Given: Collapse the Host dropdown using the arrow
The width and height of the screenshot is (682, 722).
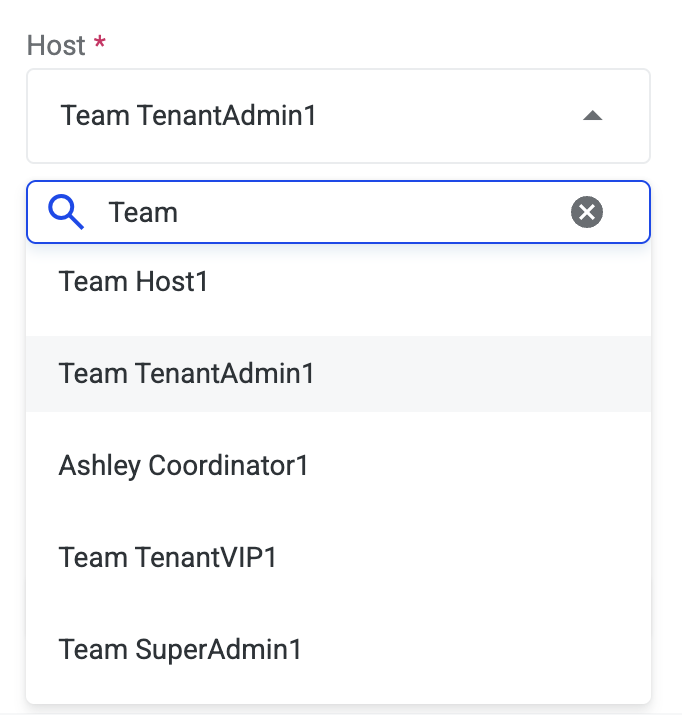Looking at the screenshot, I should [x=592, y=116].
